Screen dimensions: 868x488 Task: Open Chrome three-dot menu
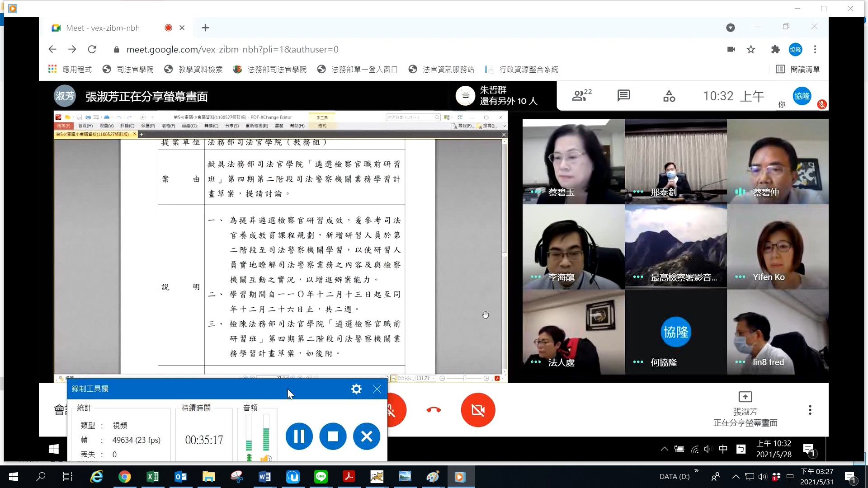pyautogui.click(x=815, y=49)
